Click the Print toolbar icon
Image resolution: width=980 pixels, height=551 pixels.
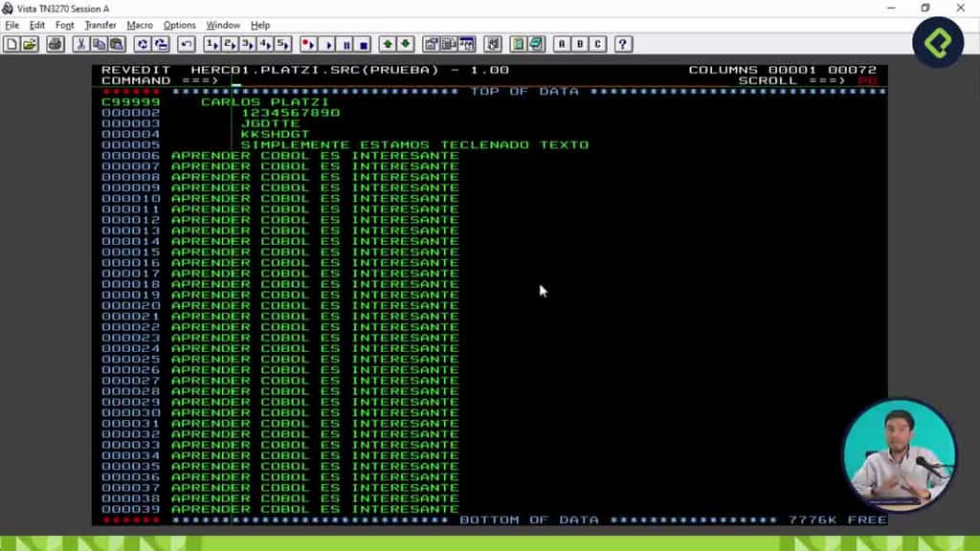55,44
